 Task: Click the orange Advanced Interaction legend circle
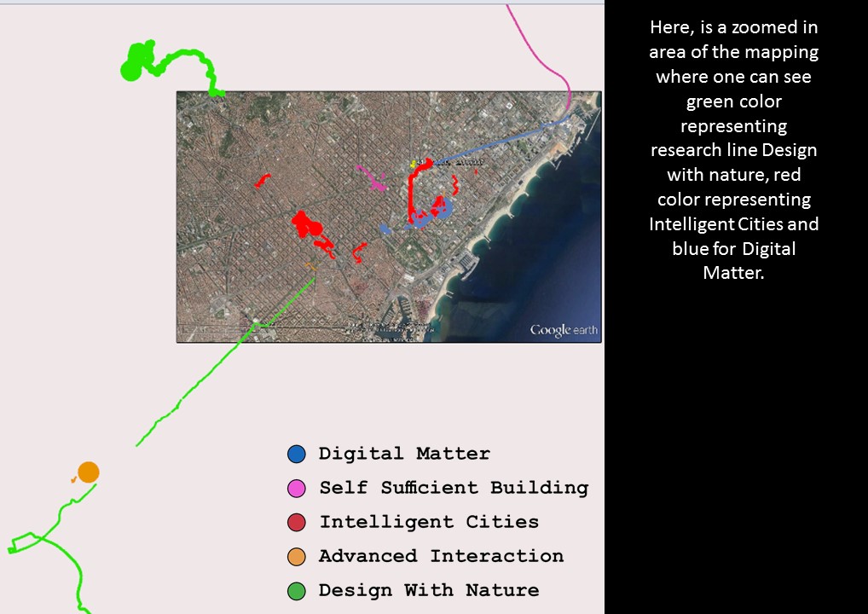click(297, 556)
